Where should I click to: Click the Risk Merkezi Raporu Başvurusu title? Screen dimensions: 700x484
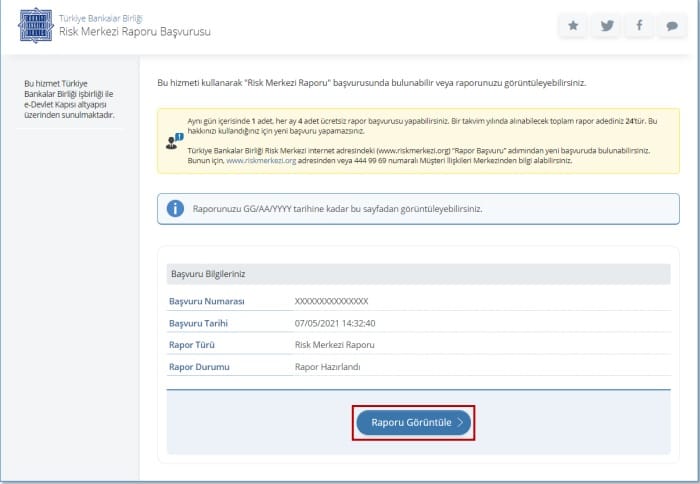click(135, 32)
